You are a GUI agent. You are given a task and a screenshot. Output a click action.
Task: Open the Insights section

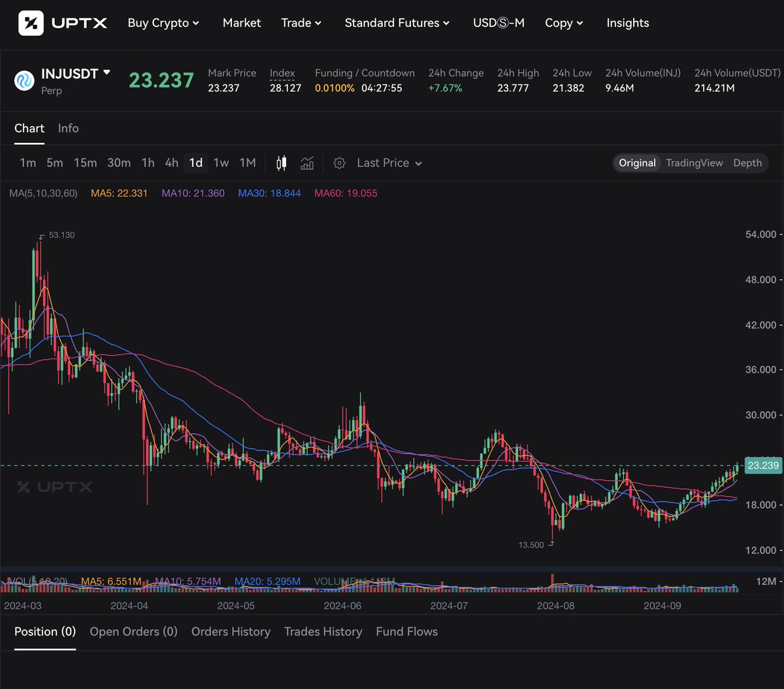click(627, 22)
